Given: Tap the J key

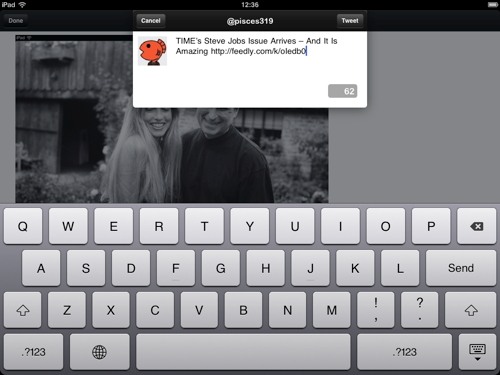Looking at the screenshot, I should 310,268.
